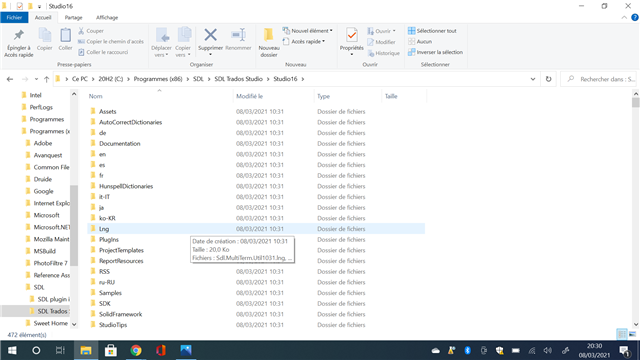640x360 pixels.
Task: Open Google Chrome from taskbar
Action: pos(136,350)
